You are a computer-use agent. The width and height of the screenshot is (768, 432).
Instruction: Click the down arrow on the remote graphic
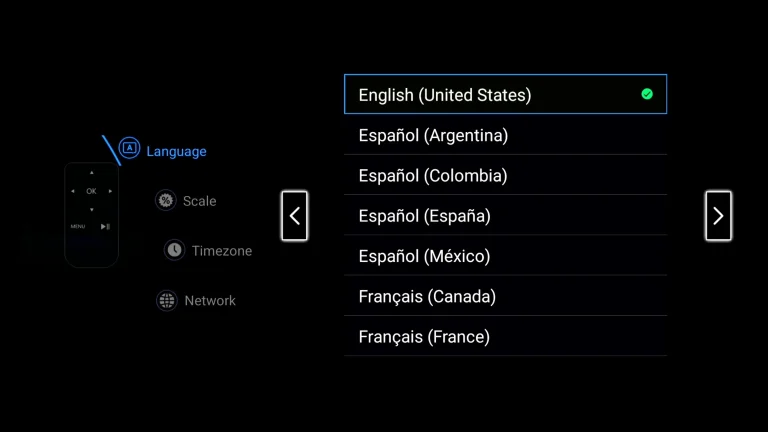[92, 210]
